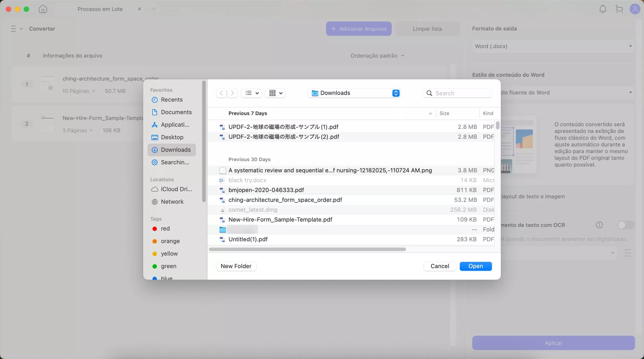The width and height of the screenshot is (644, 359).
Task: Select Desktop in the Favorites sidebar
Action: (172, 137)
